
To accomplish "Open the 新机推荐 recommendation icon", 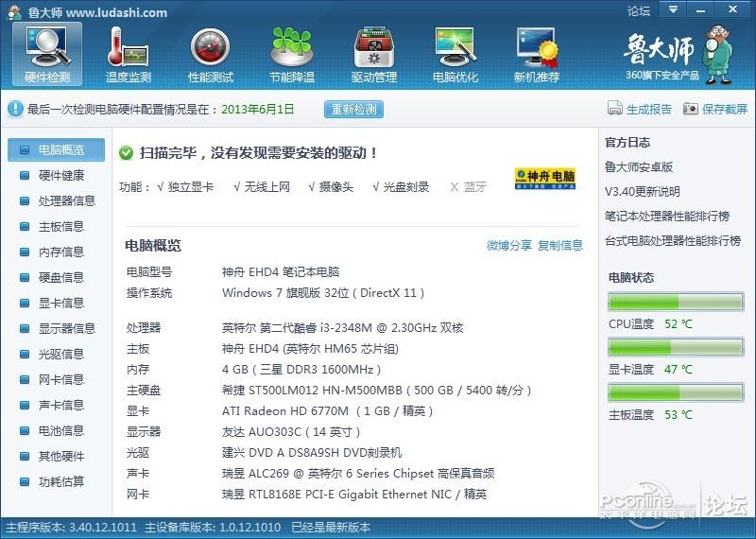I will [537, 54].
